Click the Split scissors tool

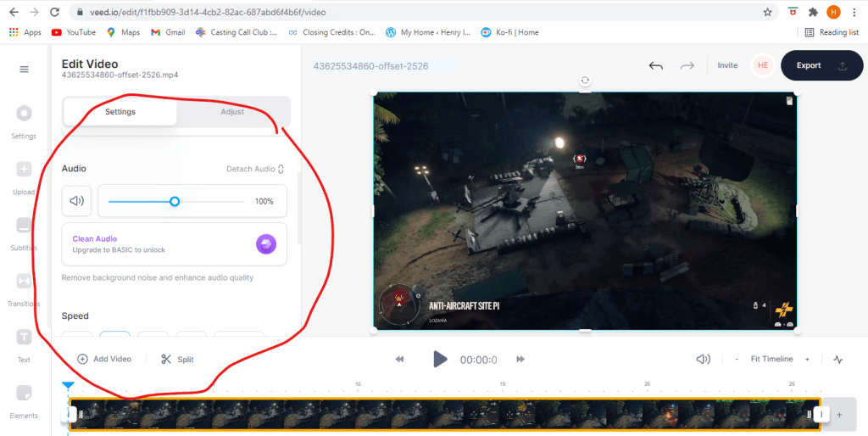(177, 359)
